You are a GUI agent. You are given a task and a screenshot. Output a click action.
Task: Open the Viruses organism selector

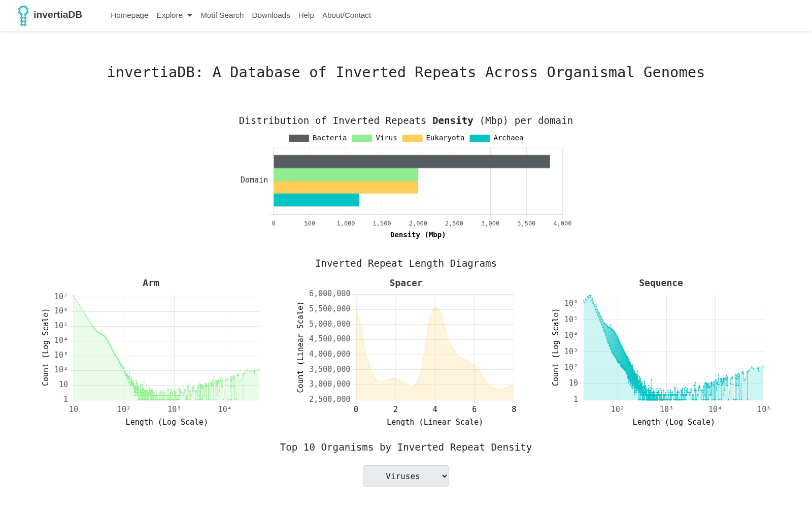click(406, 476)
